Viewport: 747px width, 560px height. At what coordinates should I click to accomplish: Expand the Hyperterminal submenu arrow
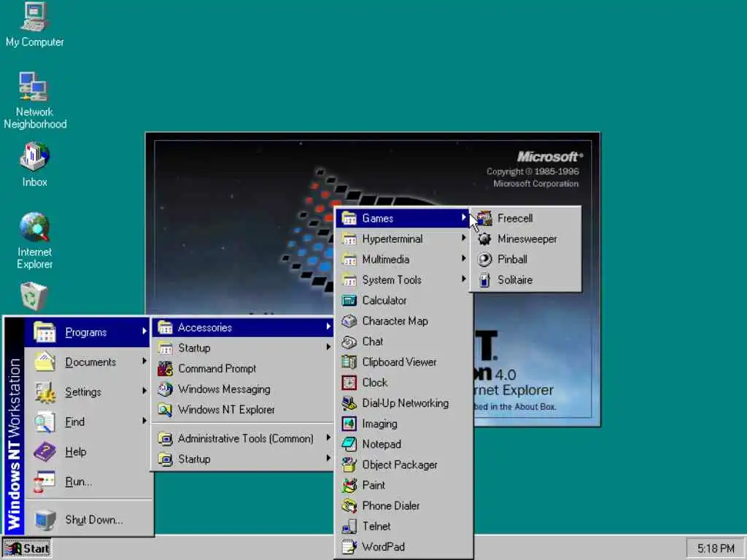(463, 238)
